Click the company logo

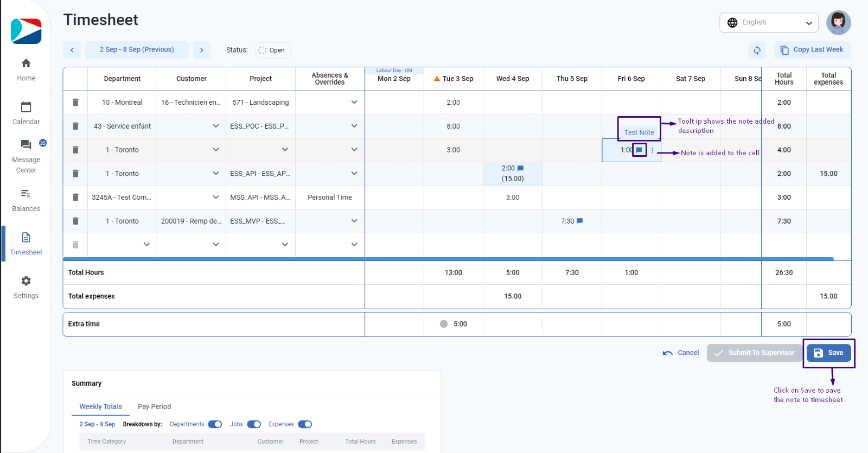coord(26,31)
